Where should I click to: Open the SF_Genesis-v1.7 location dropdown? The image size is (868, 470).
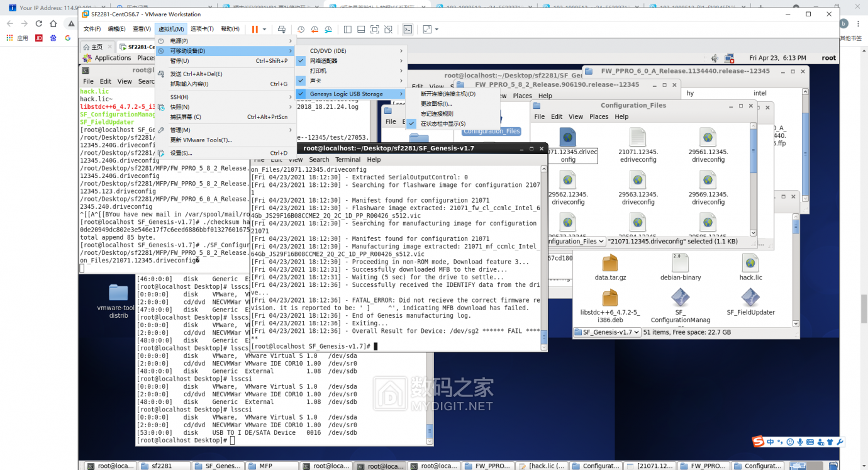pyautogui.click(x=608, y=332)
